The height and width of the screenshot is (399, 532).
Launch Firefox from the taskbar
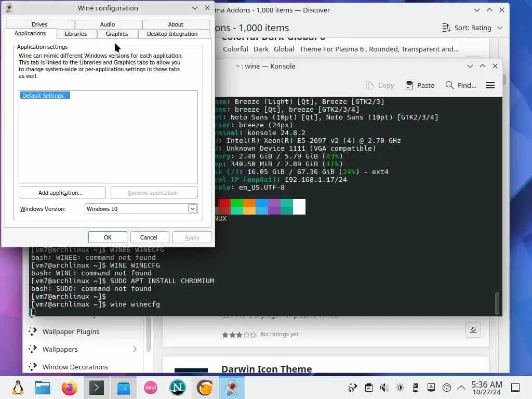tap(69, 388)
